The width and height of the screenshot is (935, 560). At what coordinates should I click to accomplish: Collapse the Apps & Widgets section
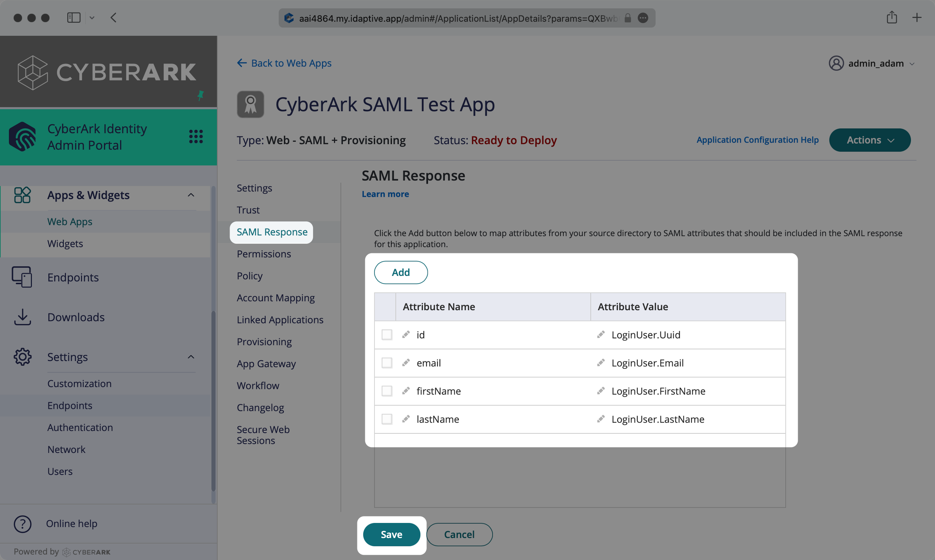tap(191, 195)
